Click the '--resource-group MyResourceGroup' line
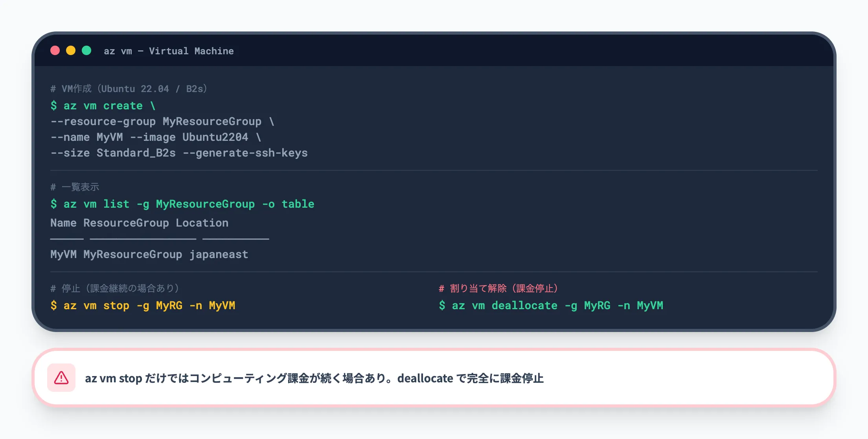The width and height of the screenshot is (868, 439). point(162,122)
